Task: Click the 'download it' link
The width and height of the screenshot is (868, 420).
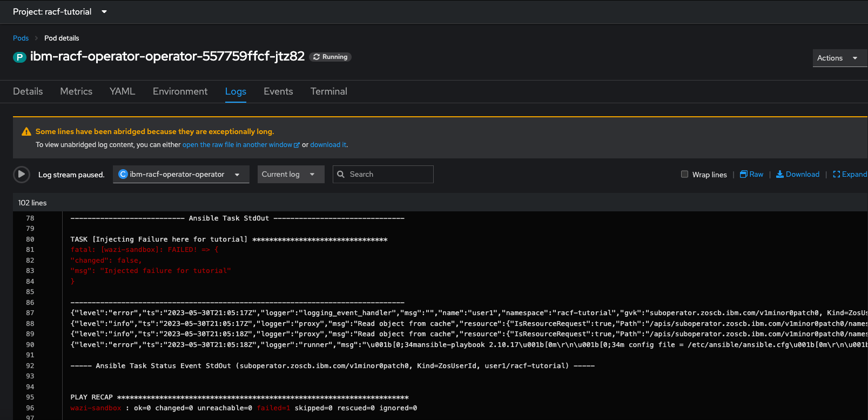Action: point(328,145)
